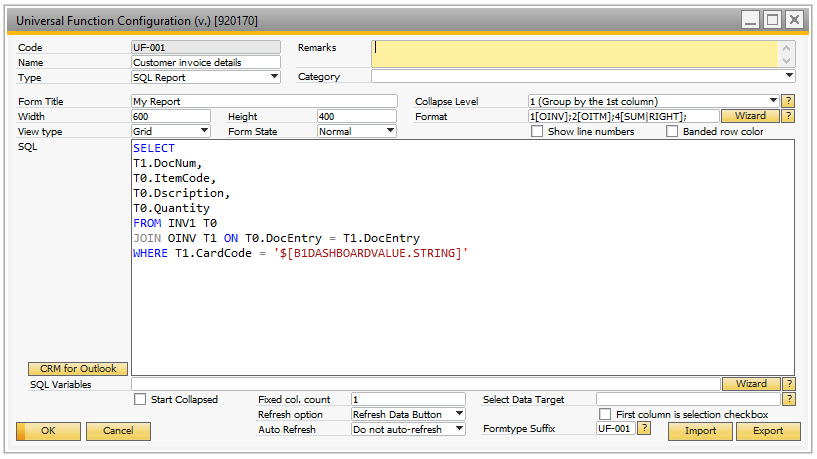The width and height of the screenshot is (817, 459).
Task: Open help for Select Data Target
Action: point(789,399)
